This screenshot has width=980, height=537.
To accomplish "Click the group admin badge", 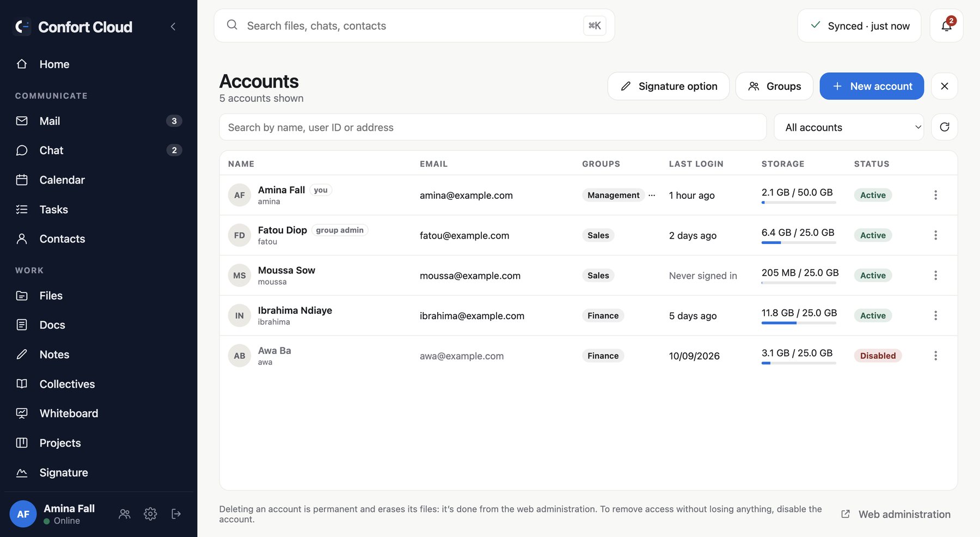I will pos(340,230).
